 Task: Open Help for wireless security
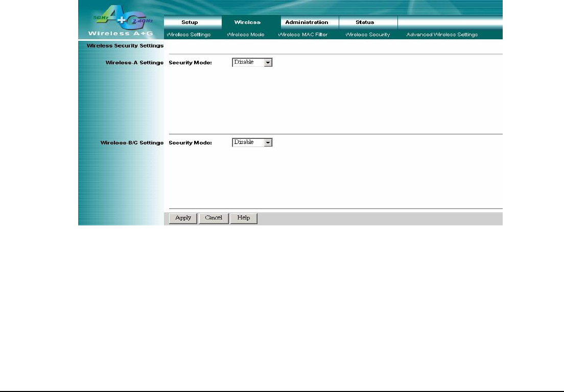(244, 218)
